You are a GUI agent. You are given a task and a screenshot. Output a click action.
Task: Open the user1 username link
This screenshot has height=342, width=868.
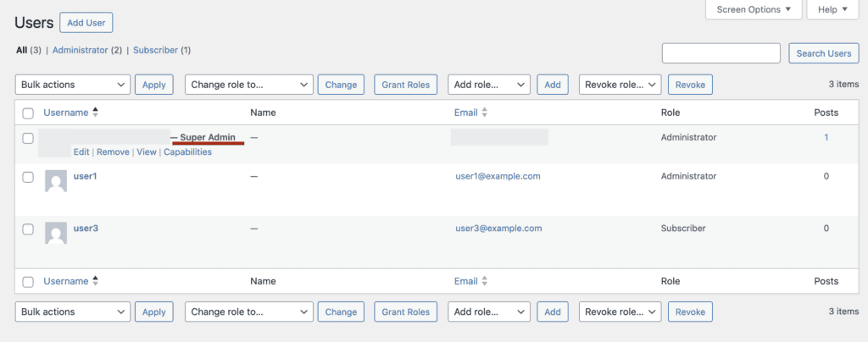[86, 176]
